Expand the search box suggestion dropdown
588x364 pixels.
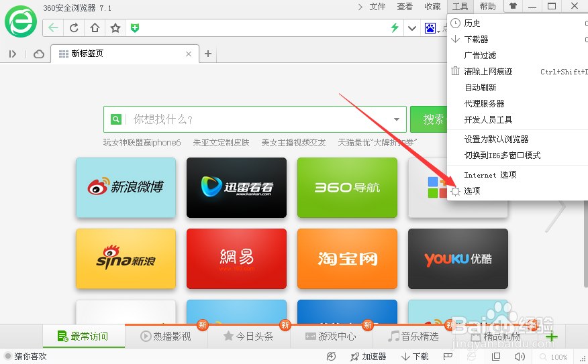(397, 119)
